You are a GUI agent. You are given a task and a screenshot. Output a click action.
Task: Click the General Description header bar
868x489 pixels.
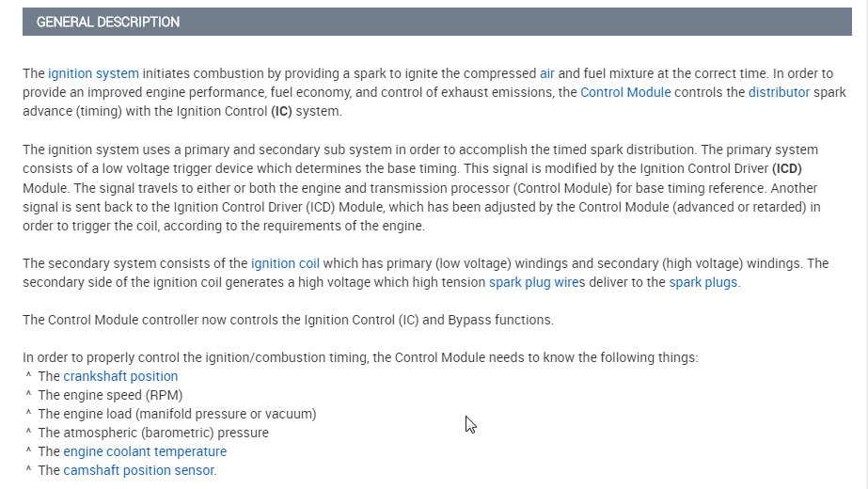(x=436, y=22)
